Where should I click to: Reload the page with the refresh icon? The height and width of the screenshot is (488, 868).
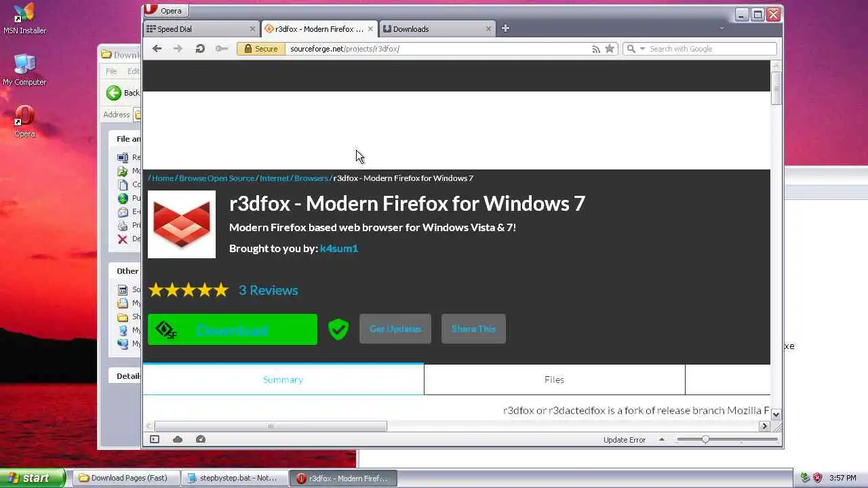[x=200, y=49]
